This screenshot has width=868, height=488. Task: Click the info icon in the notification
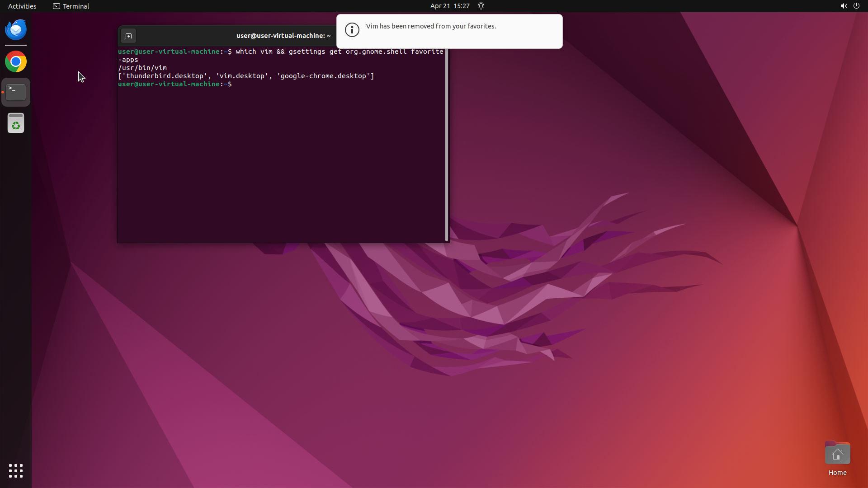[352, 30]
